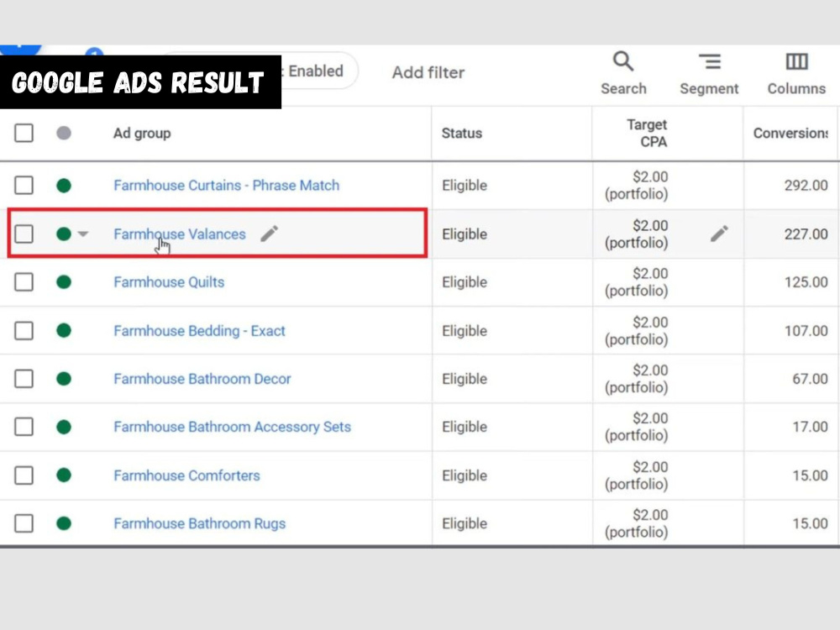840x630 pixels.
Task: Click conversions value 15.00 for Farmhouse Bathroom Rugs
Action: coord(810,523)
